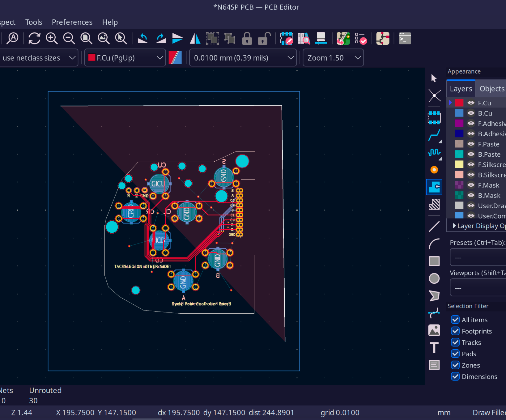This screenshot has height=420, width=506.
Task: Rotate selection counterclockwise
Action: click(143, 38)
